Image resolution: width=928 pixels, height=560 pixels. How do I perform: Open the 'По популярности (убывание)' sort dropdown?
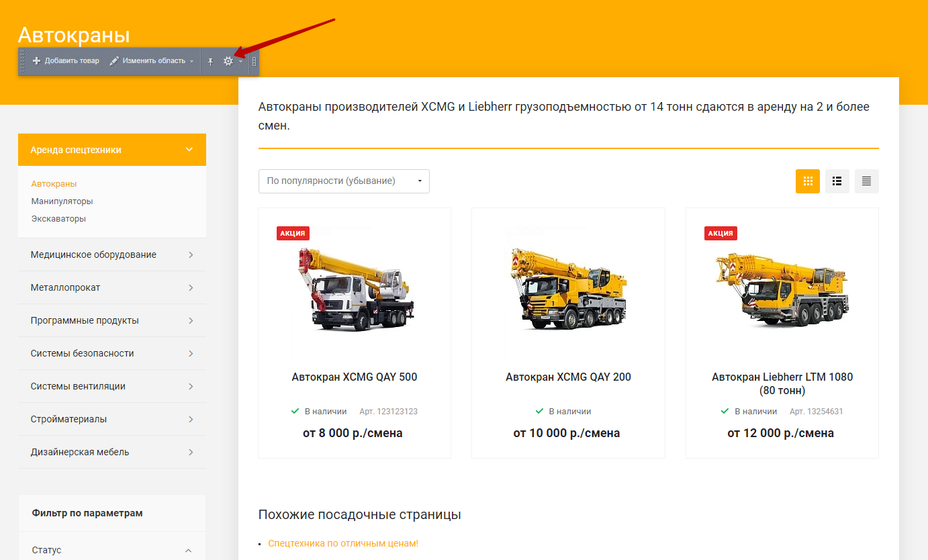tap(344, 181)
